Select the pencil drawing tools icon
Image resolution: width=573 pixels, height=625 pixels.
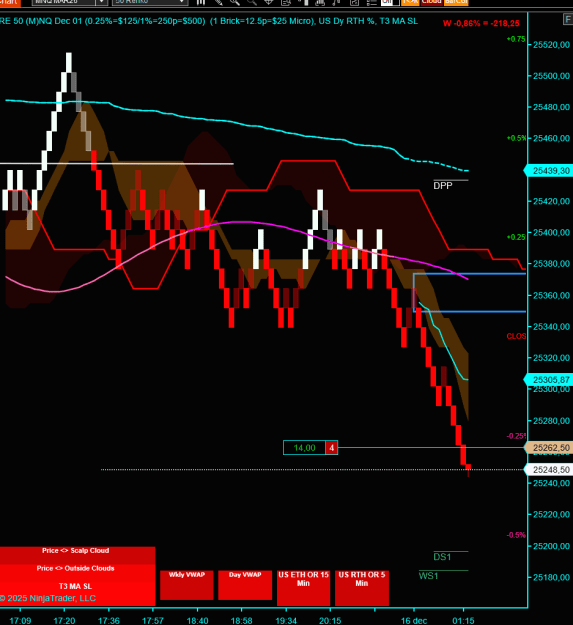coord(218,2)
